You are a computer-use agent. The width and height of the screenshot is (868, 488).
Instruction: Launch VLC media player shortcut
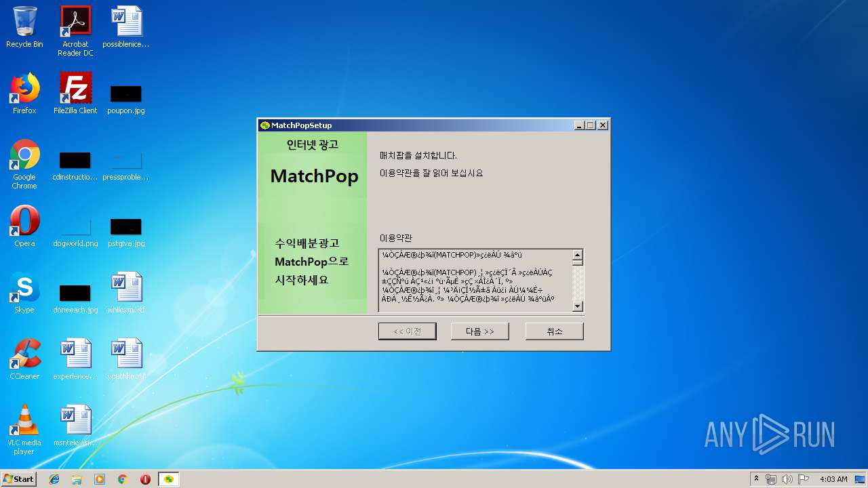point(24,430)
